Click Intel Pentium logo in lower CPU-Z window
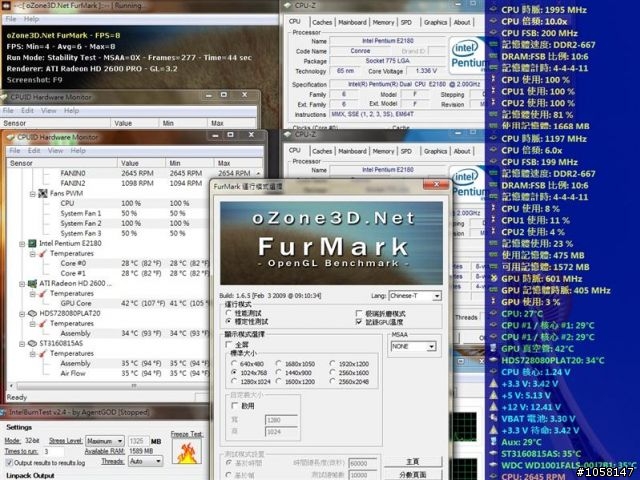 [x=467, y=182]
